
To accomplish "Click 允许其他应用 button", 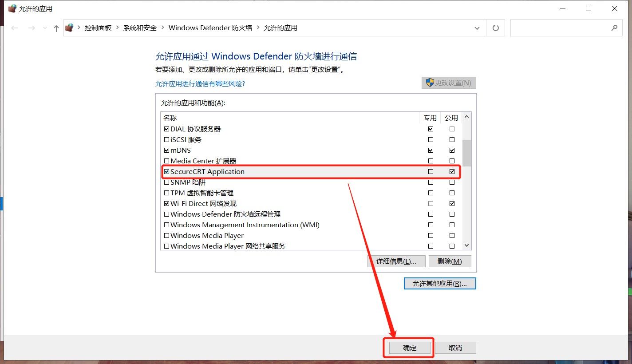I will [x=440, y=283].
